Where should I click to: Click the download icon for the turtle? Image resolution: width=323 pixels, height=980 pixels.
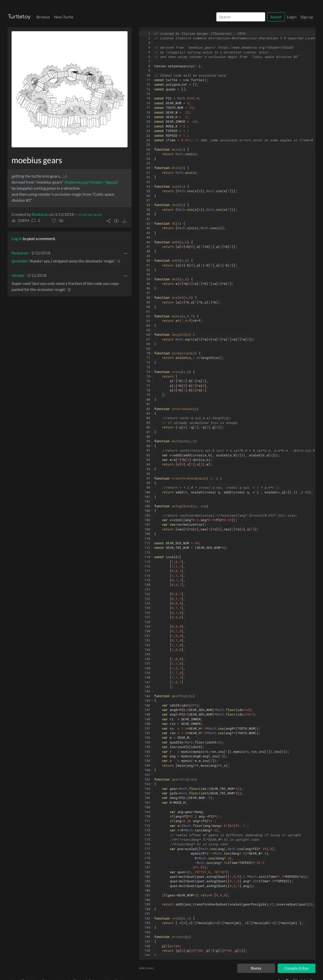click(x=124, y=221)
